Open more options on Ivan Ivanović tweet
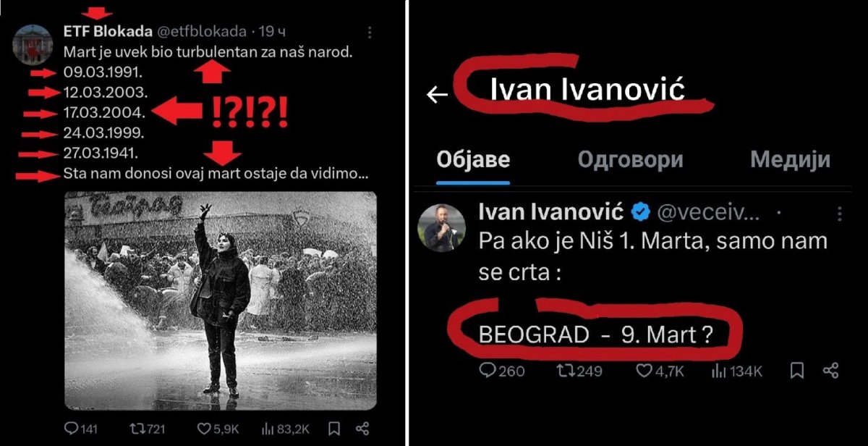Viewport: 868px width, 446px height. point(839,214)
